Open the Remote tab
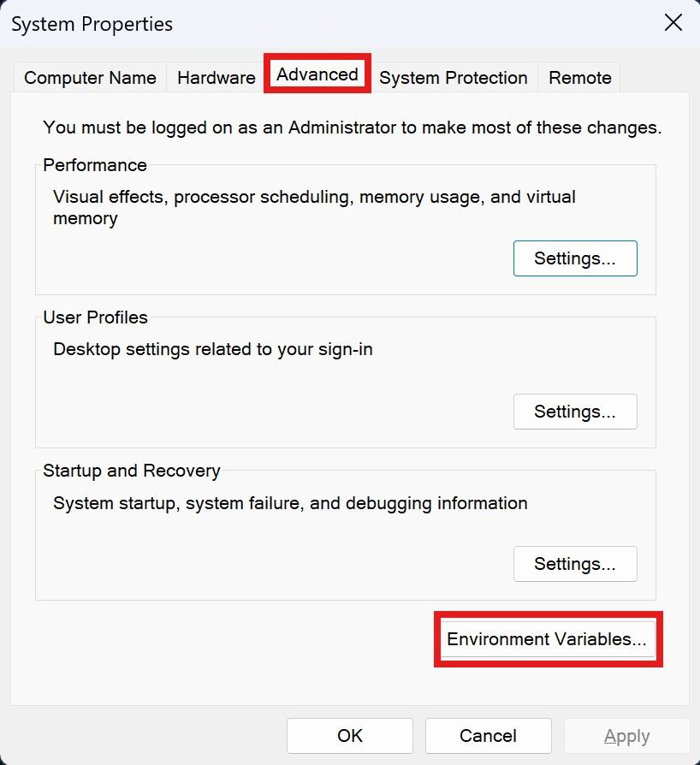Viewport: 700px width, 765px height. (579, 78)
